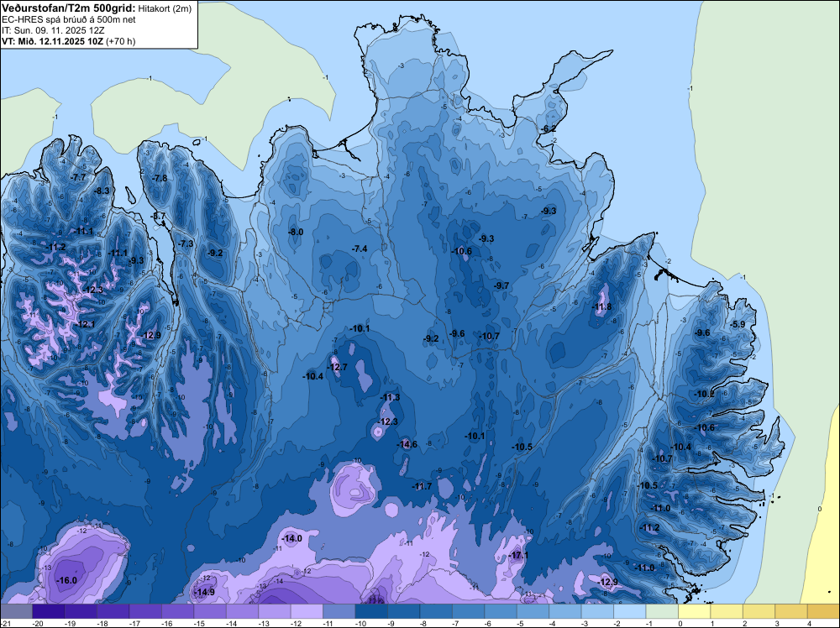Click the -11.7 temperature value
This screenshot has height=628, width=840.
click(423, 486)
